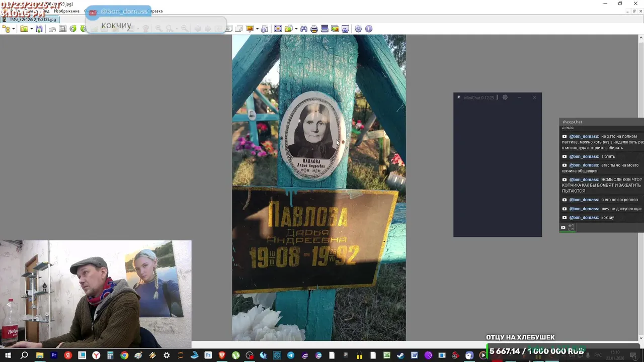Click the image scrollbar down arrow
Image resolution: width=644 pixels, height=362 pixels.
(641, 338)
